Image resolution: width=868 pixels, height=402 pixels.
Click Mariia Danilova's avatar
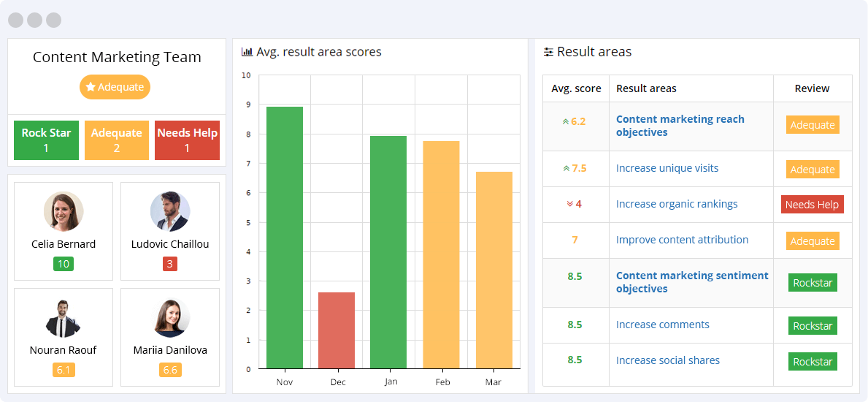coord(170,318)
